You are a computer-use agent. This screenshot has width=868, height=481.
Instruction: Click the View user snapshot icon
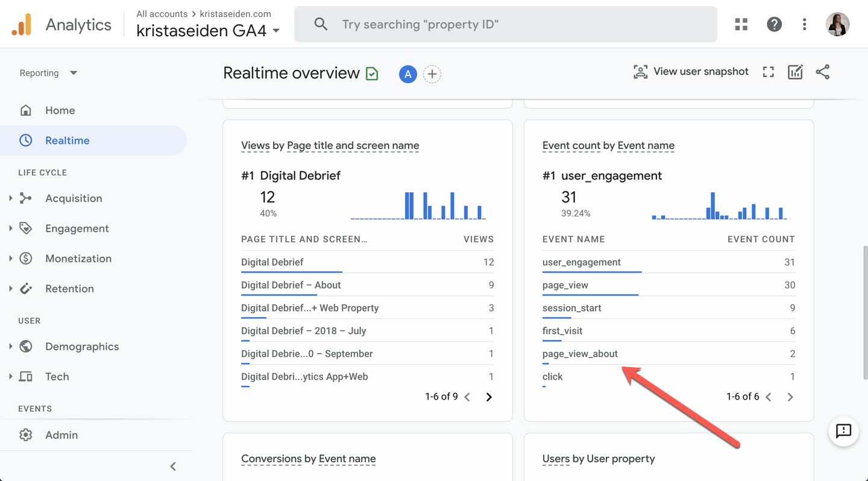(640, 72)
